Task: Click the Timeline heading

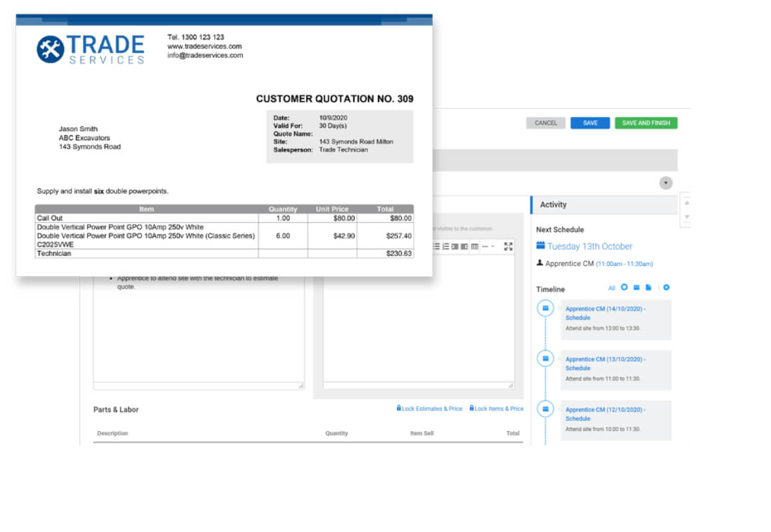Action: tap(550, 289)
